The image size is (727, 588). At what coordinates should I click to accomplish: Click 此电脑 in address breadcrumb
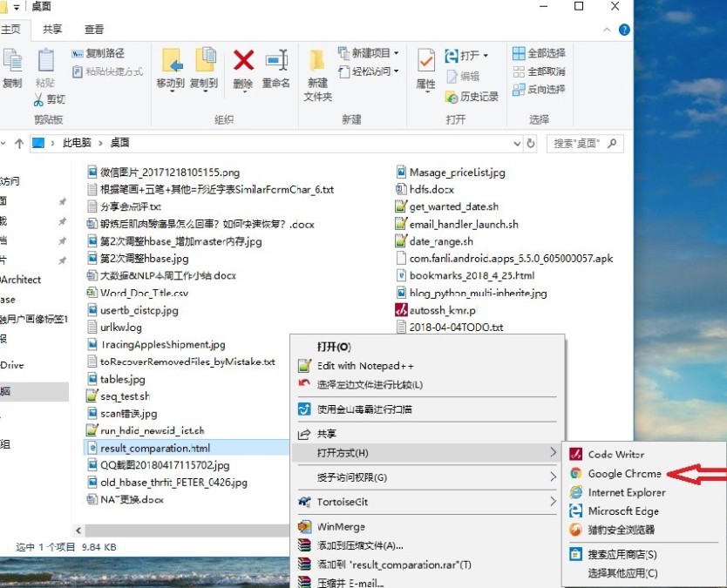[77, 143]
